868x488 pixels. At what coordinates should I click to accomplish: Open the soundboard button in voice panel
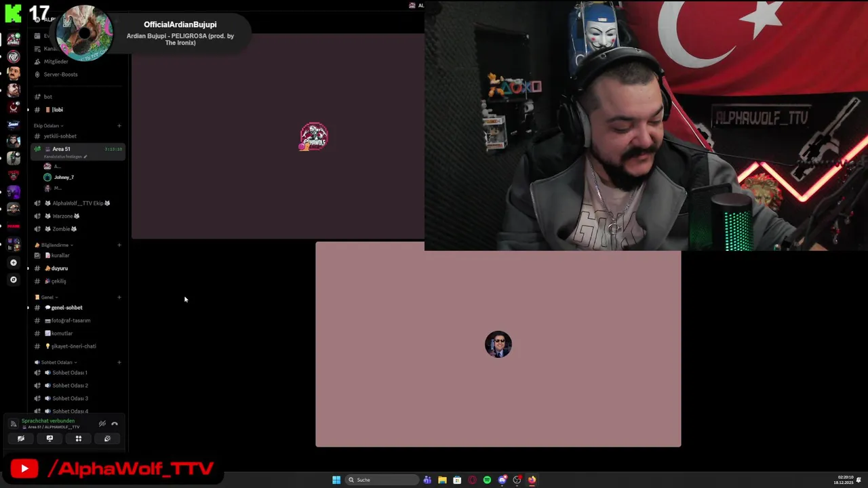tap(107, 439)
